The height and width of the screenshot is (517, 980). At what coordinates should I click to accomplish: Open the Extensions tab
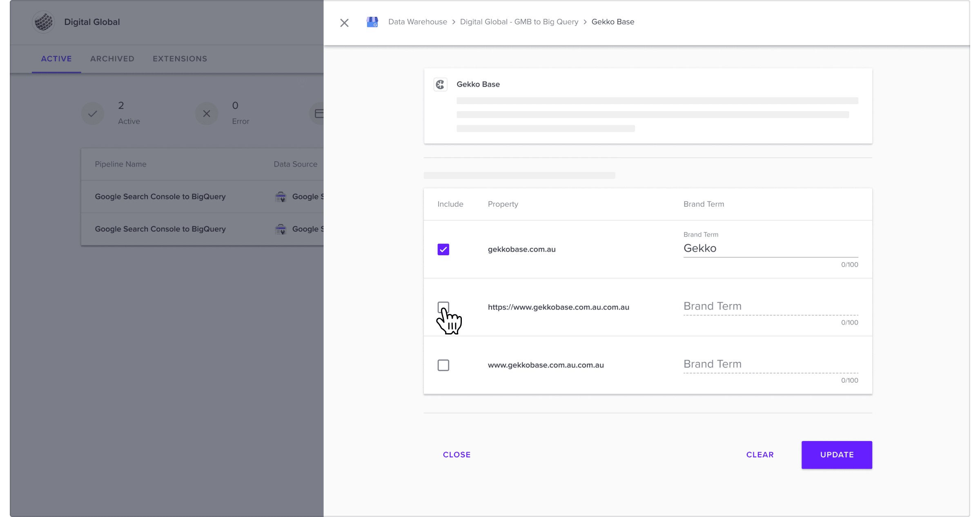180,59
